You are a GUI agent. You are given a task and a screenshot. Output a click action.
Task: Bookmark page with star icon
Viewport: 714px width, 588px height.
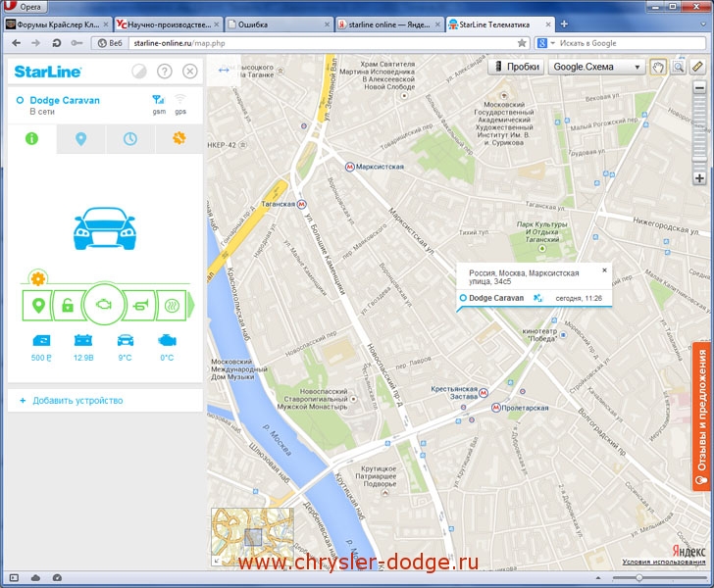point(522,43)
